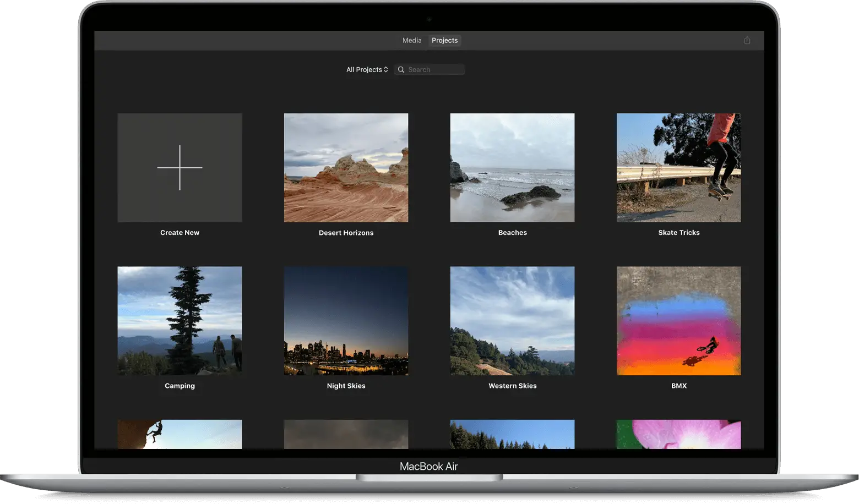Click the Desert Horizons project title text
This screenshot has width=859, height=504.
(x=346, y=232)
